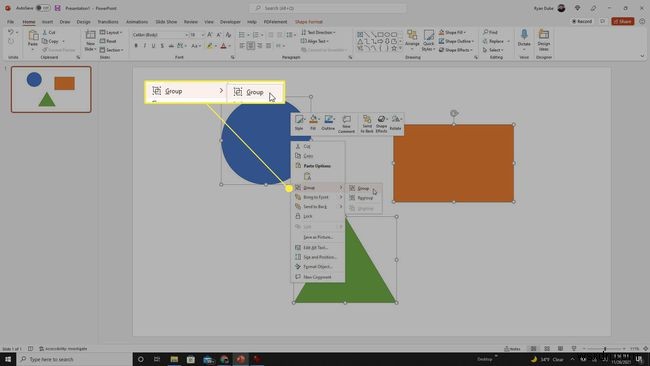Open the font size dropdown
Image resolution: width=650 pixels, height=366 pixels.
click(x=202, y=35)
